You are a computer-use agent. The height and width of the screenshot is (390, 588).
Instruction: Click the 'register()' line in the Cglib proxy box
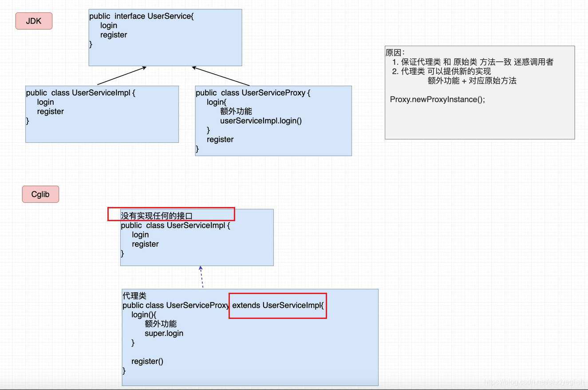coord(147,361)
